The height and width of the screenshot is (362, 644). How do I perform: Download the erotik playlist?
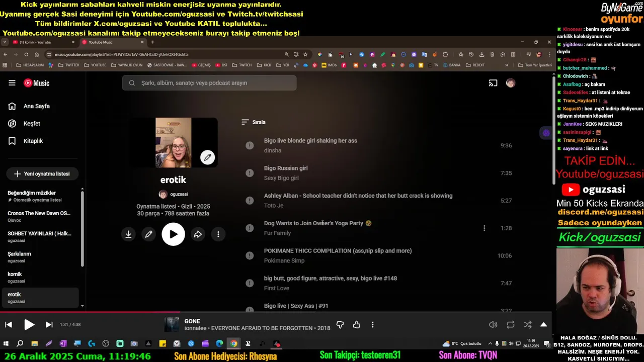[x=128, y=234]
